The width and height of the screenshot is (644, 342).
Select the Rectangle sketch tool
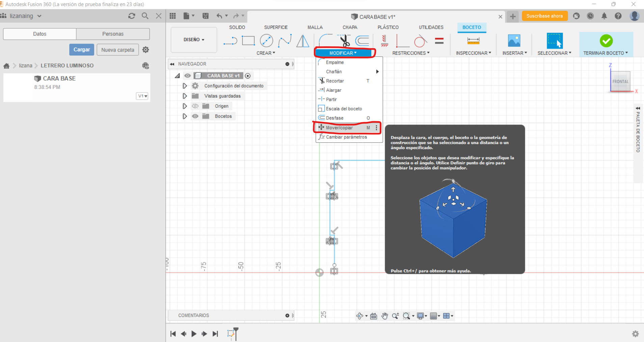pyautogui.click(x=248, y=41)
